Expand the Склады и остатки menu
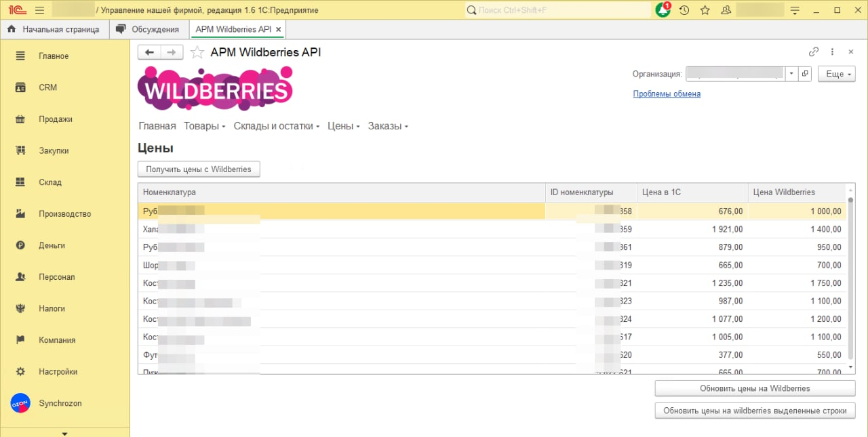The height and width of the screenshot is (437, 868). (x=277, y=126)
